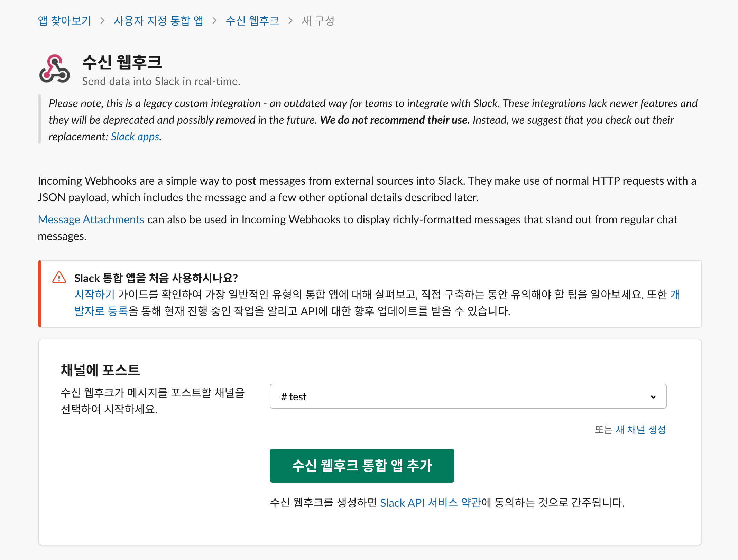
Task: Open the Slack apps link
Action: click(x=135, y=137)
